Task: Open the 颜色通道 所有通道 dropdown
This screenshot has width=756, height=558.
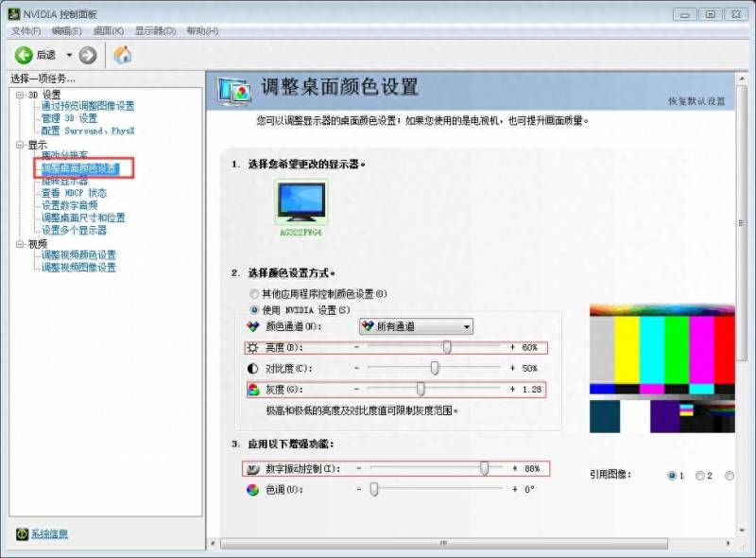Action: click(x=416, y=327)
